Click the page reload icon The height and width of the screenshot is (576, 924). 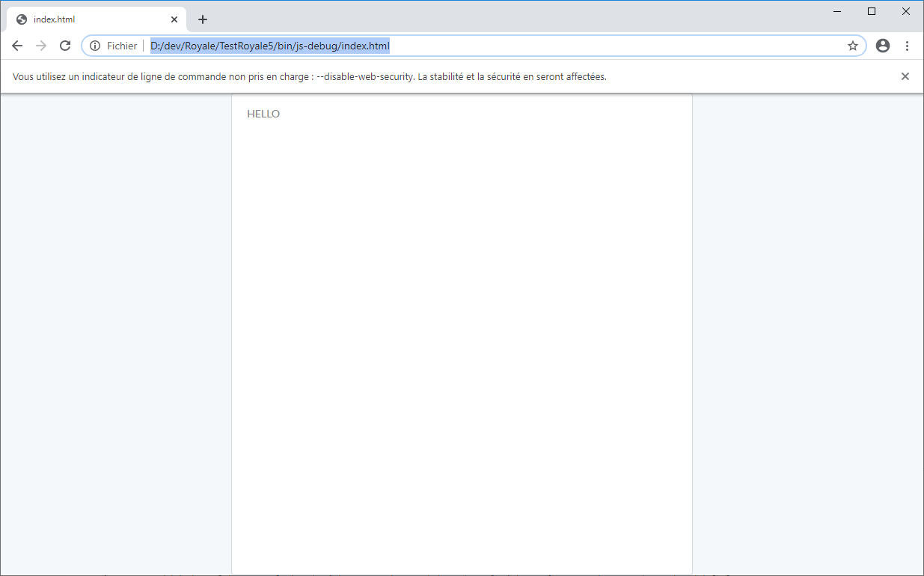[x=64, y=46]
